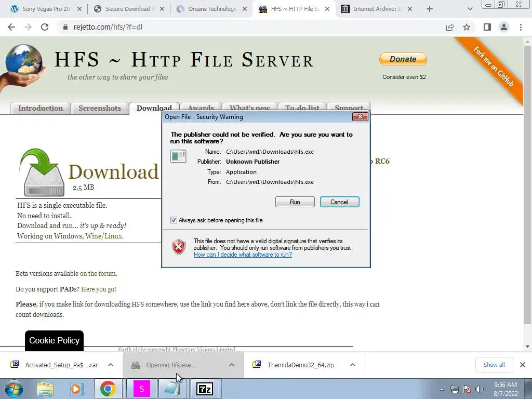This screenshot has width=532, height=399.
Task: Go back to the previous page
Action: coord(11,27)
